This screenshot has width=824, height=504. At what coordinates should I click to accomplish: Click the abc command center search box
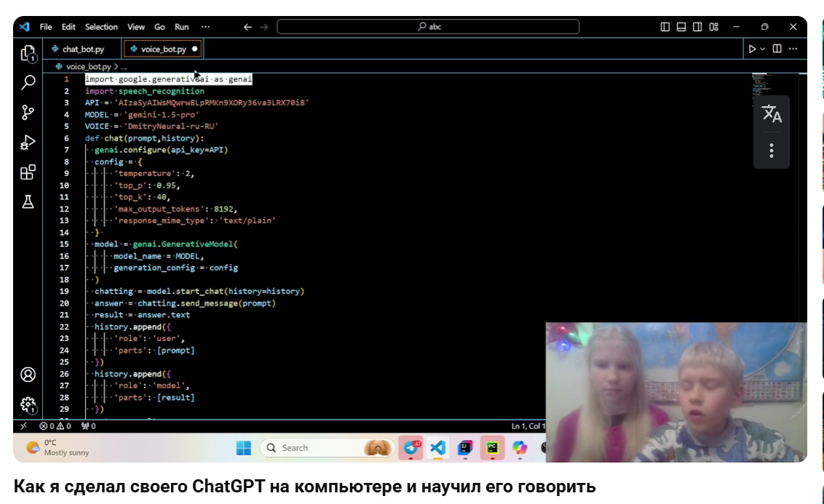(428, 27)
